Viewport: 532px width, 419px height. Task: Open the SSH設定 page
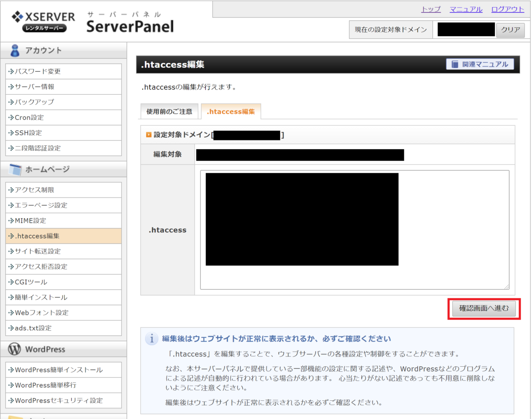click(28, 133)
